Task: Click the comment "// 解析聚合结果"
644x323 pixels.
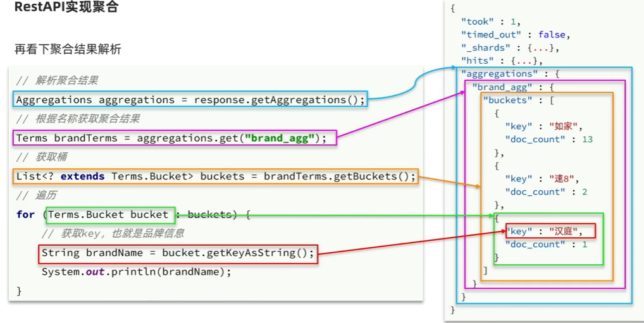Action: click(x=57, y=80)
